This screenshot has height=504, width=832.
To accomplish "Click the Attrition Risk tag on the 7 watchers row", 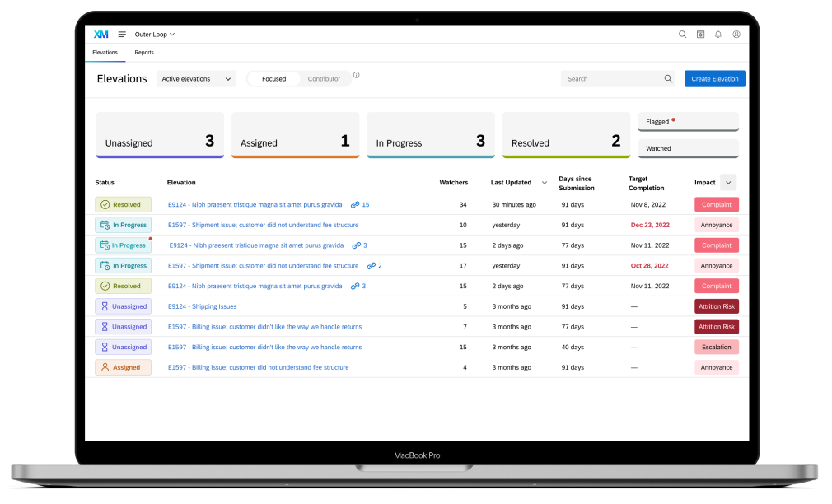I will click(717, 327).
